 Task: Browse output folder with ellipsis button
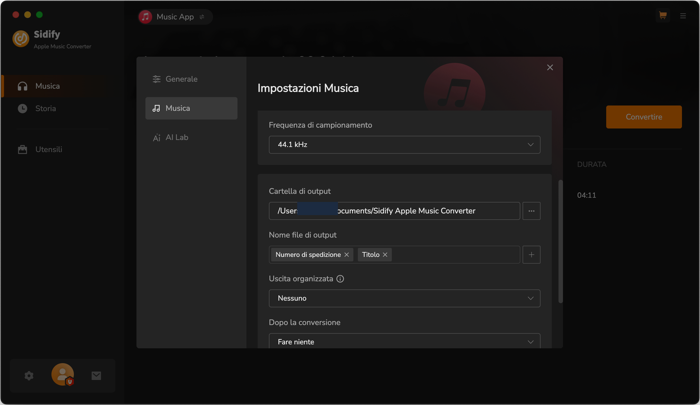531,211
